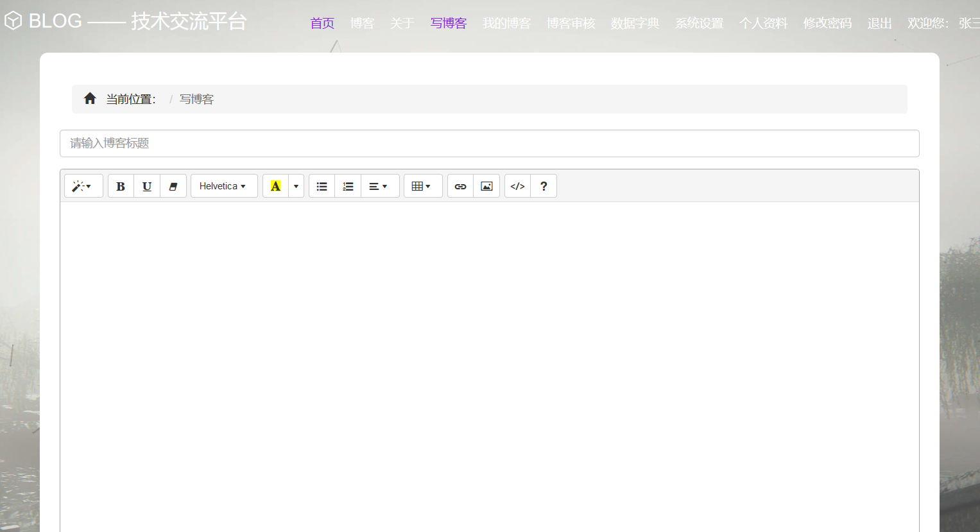Insert an ordered numbered list

click(348, 186)
